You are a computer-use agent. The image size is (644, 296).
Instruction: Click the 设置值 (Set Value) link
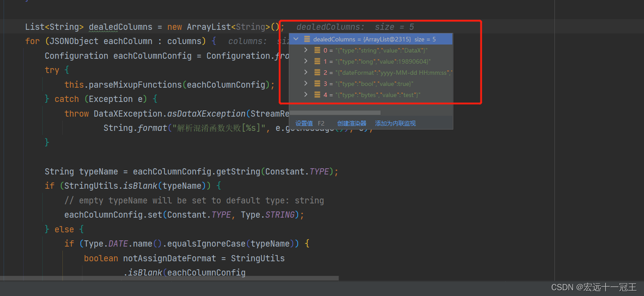click(304, 123)
